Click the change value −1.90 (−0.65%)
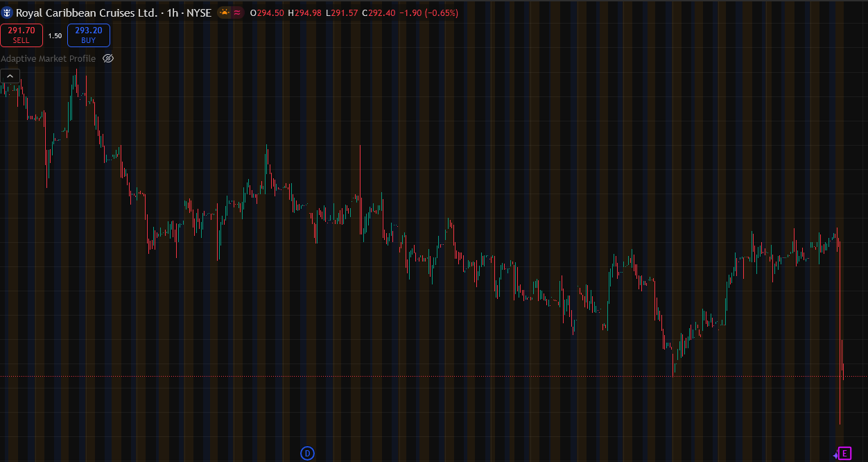 [428, 12]
